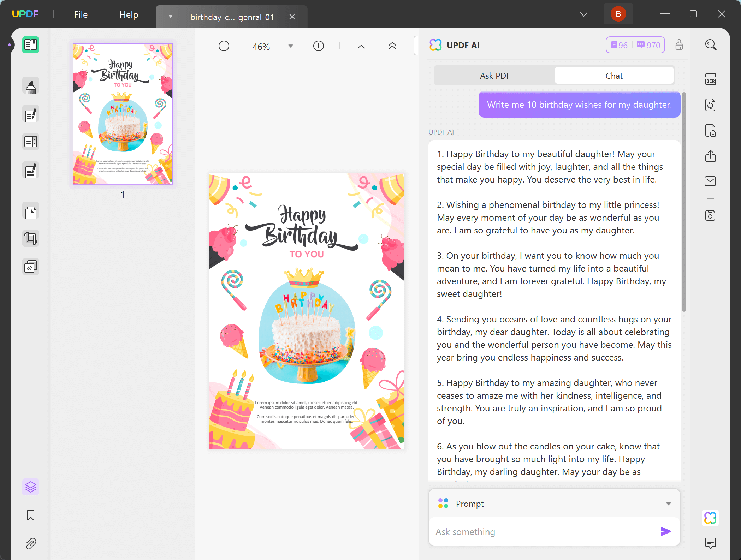Switch to Ask PDF mode

click(494, 76)
